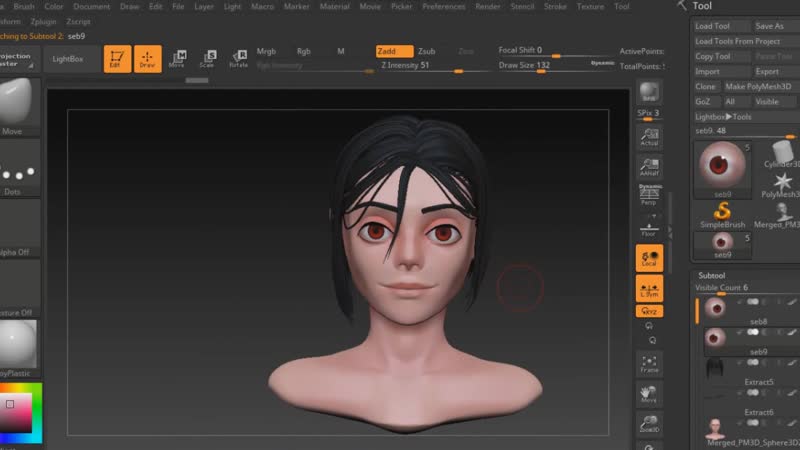Click the Load Tool button
Screen dimensions: 800x450
click(x=720, y=26)
